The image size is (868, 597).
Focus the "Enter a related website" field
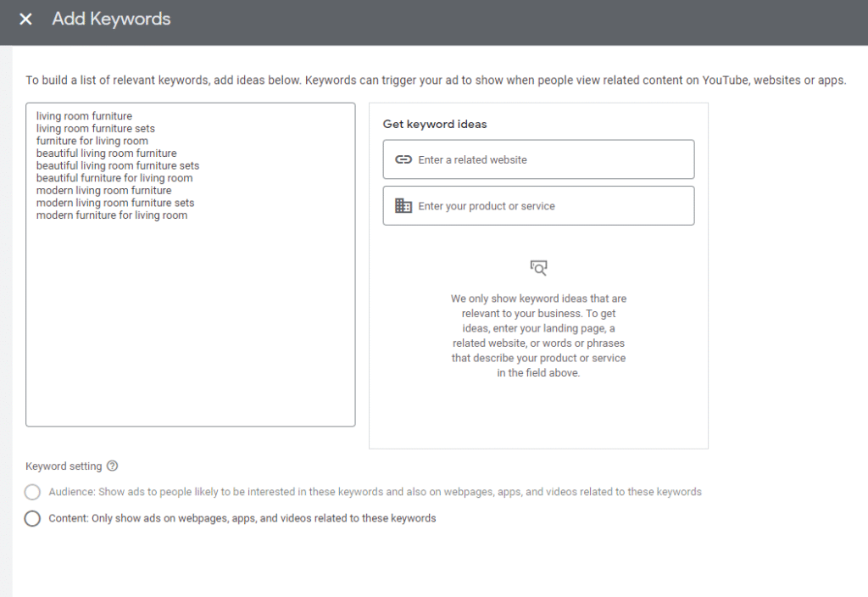[551, 159]
